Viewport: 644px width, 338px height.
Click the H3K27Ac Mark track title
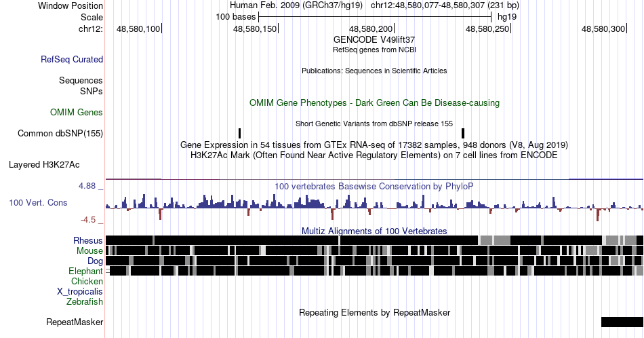374,155
